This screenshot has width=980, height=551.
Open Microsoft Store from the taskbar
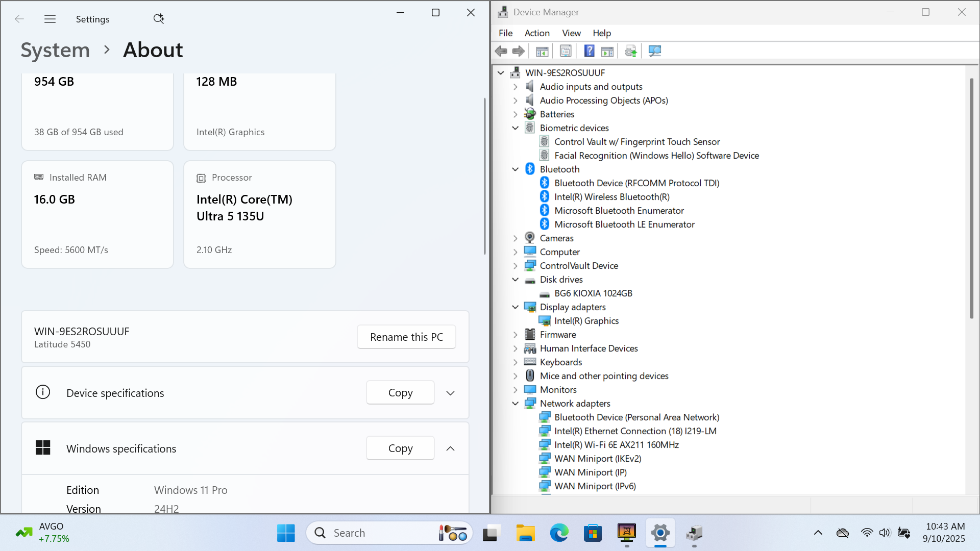pyautogui.click(x=593, y=533)
